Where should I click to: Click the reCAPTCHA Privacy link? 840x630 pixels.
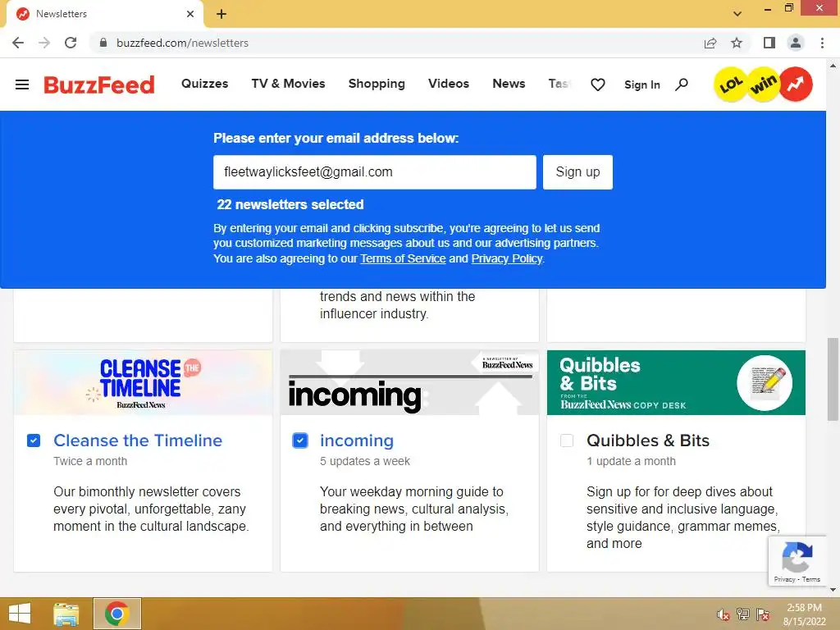[x=784, y=579]
